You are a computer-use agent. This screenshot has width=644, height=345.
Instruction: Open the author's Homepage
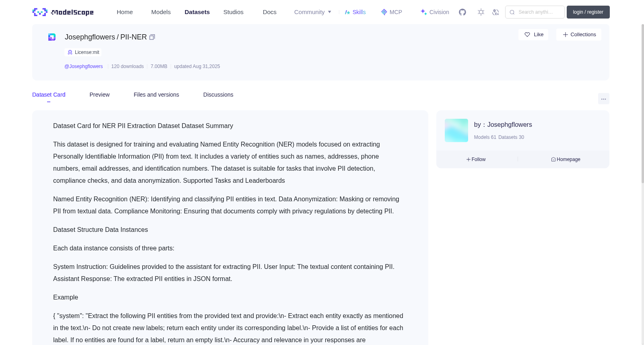coord(566,159)
